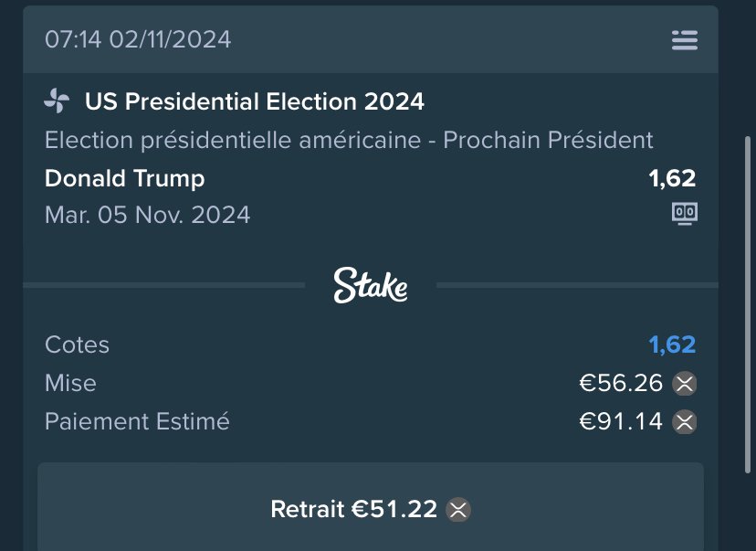The width and height of the screenshot is (756, 551).
Task: Click the Cotes label
Action: pos(77,345)
